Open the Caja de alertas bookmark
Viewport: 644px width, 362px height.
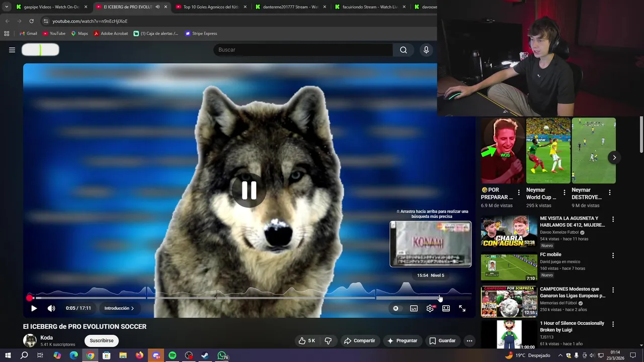tap(156, 34)
